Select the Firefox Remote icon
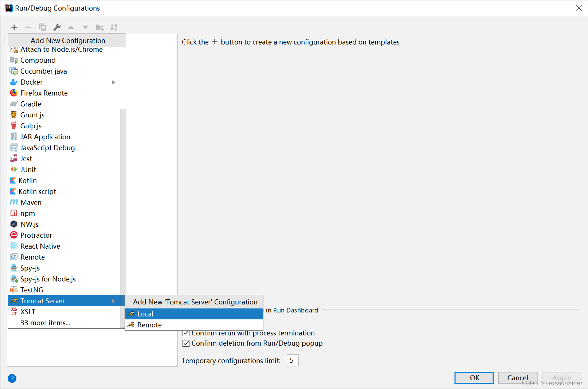 (14, 93)
